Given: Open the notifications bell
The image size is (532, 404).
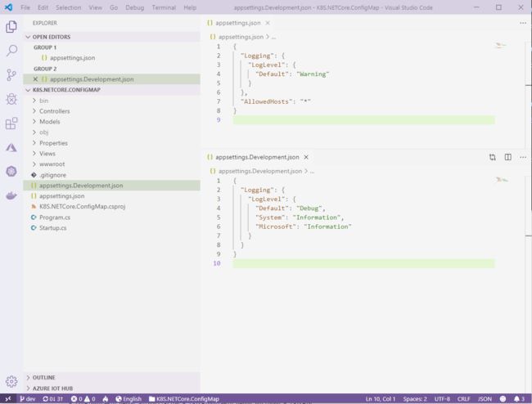Looking at the screenshot, I should pyautogui.click(x=519, y=399).
